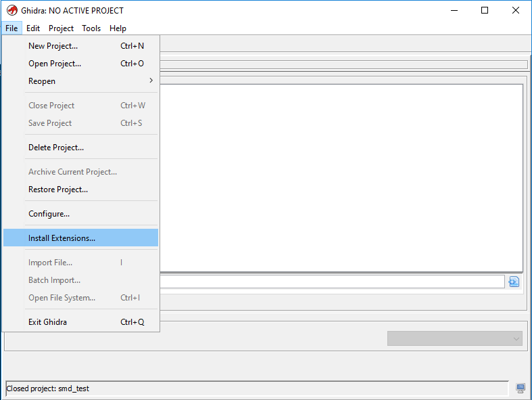
Task: Choose New Project... from File menu
Action: coord(80,46)
